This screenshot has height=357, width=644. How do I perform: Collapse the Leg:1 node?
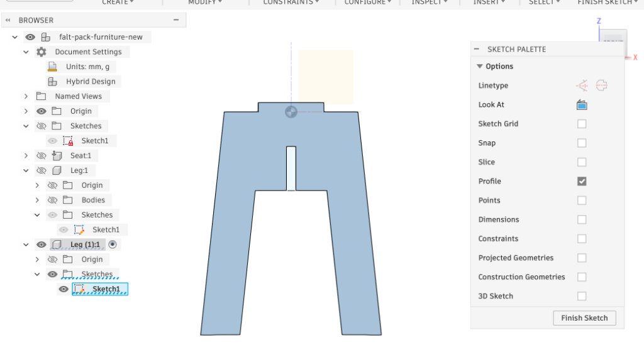(x=26, y=170)
